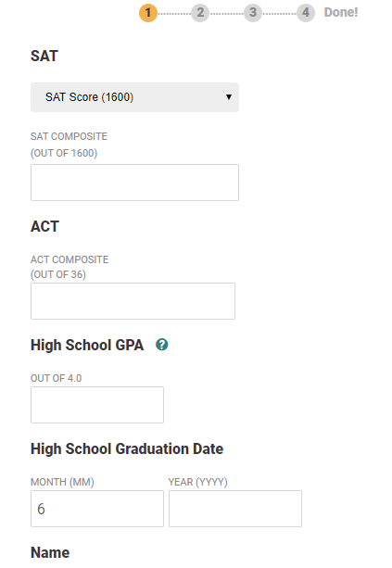Viewport: 392px width, 568px height.
Task: Click the orange step 1 circle
Action: pos(148,13)
